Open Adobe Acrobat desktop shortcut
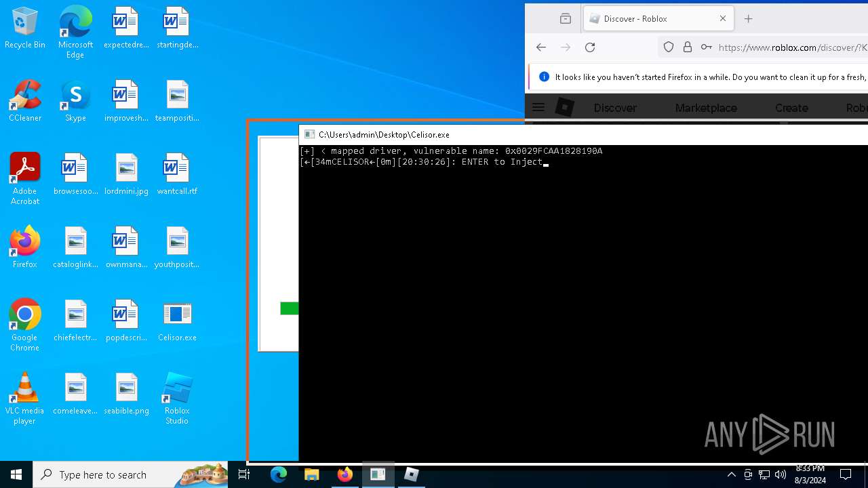 (x=25, y=179)
